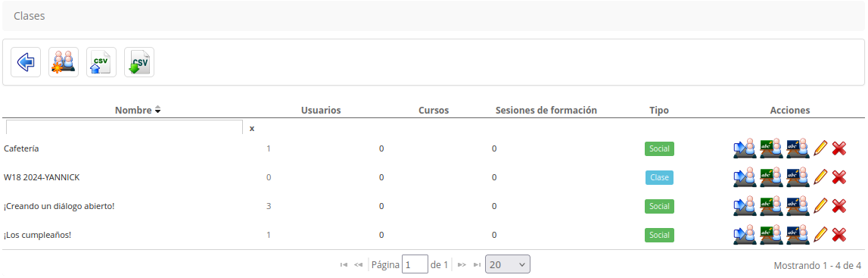Click the export CSV icon
Screen dimensions: 868x278
(x=139, y=62)
